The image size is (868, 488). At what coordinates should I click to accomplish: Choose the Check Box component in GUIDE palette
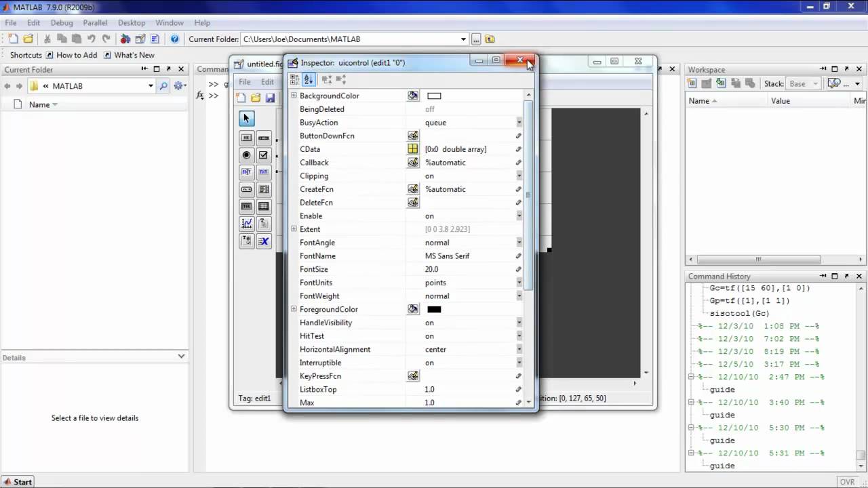click(264, 155)
